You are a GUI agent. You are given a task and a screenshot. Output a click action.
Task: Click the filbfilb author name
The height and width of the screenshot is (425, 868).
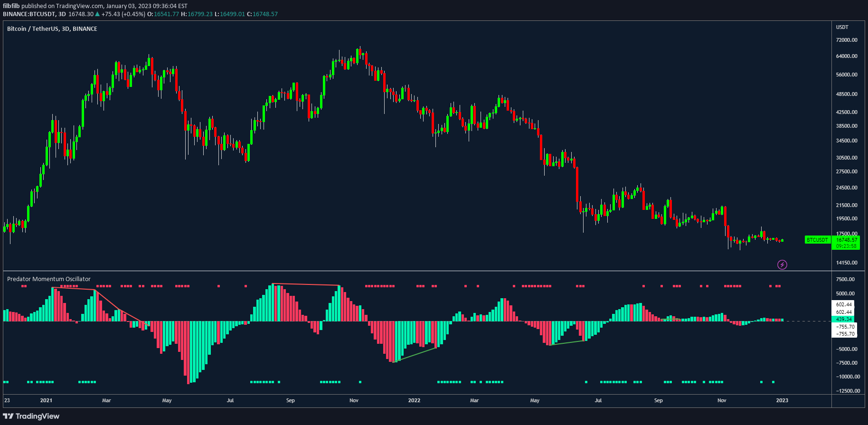click(x=11, y=6)
